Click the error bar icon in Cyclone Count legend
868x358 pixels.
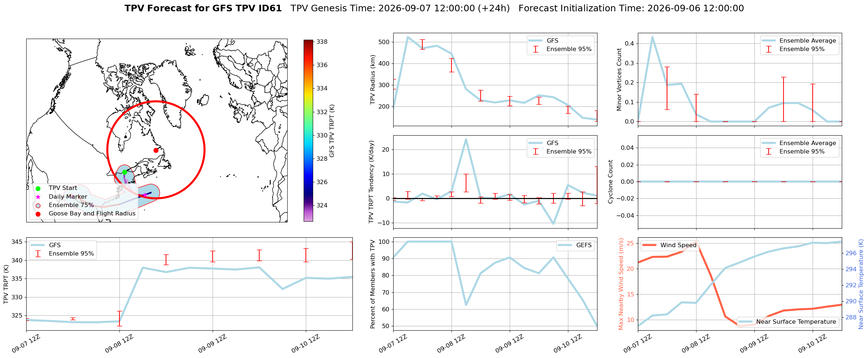click(769, 152)
